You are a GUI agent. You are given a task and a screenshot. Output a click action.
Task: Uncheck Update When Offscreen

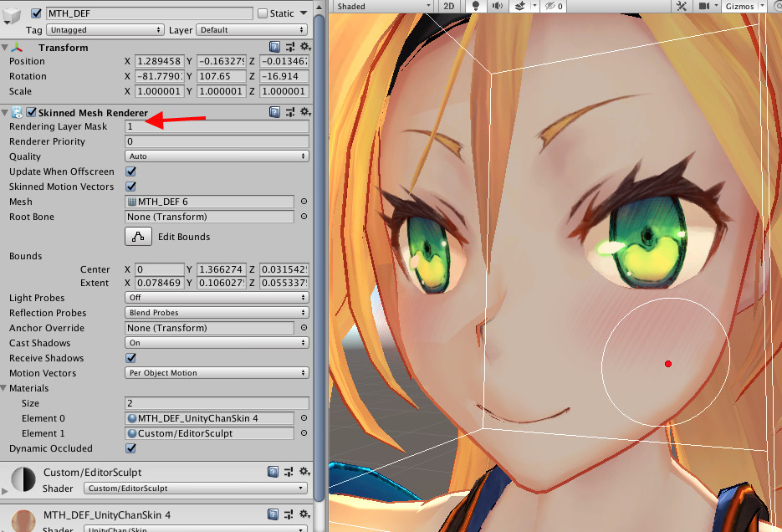130,171
